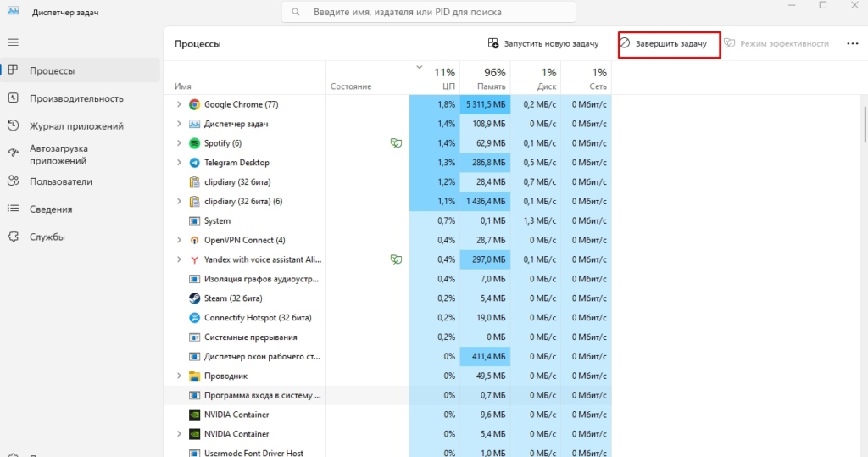Click the Steam (32 бита) icon

pyautogui.click(x=194, y=298)
